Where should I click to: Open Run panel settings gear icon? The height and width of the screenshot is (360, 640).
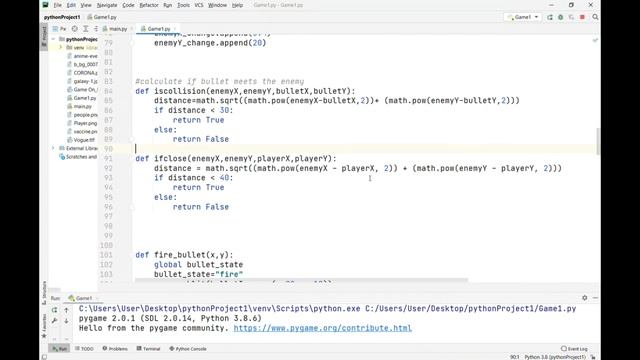(584, 298)
